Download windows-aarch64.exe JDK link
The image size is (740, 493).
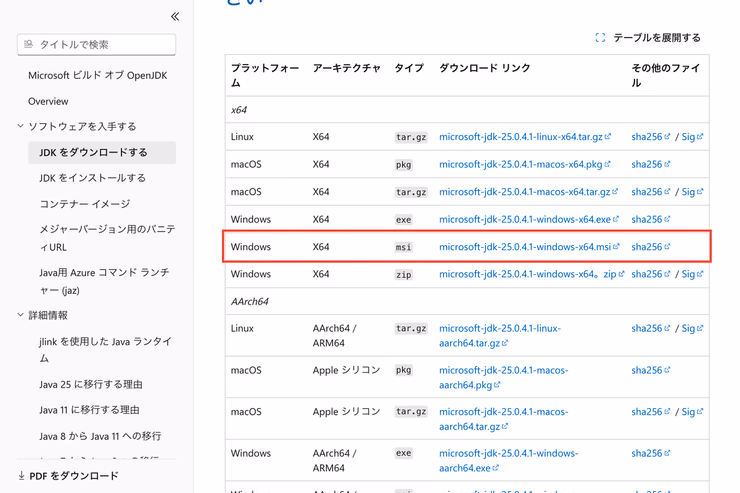[x=508, y=460]
